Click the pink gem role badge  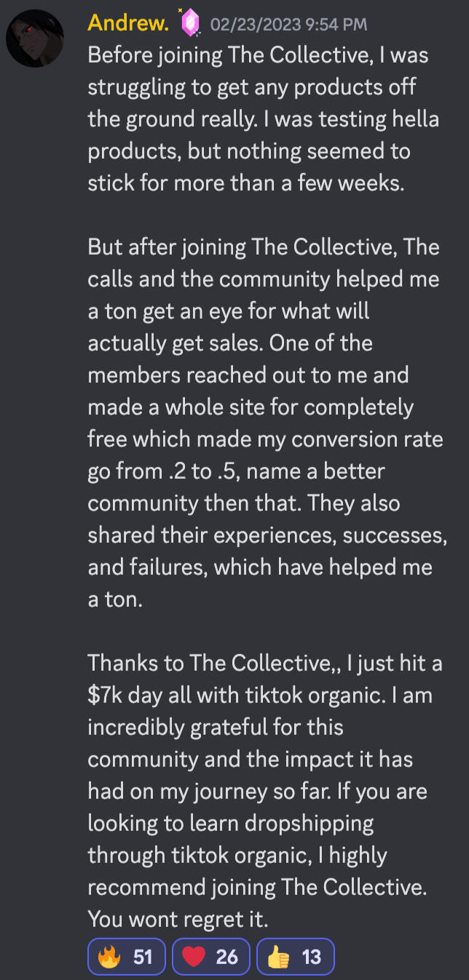[190, 23]
